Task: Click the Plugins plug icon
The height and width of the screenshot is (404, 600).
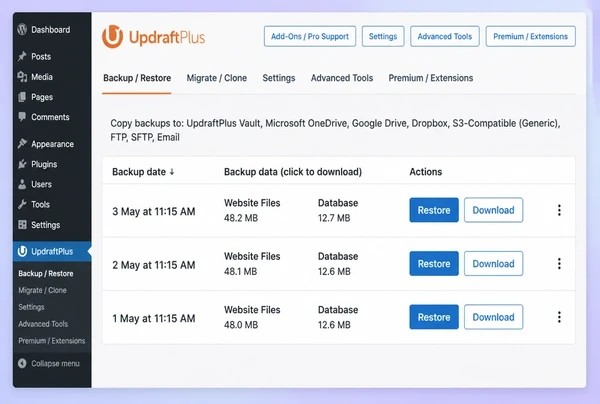Action: coord(22,164)
